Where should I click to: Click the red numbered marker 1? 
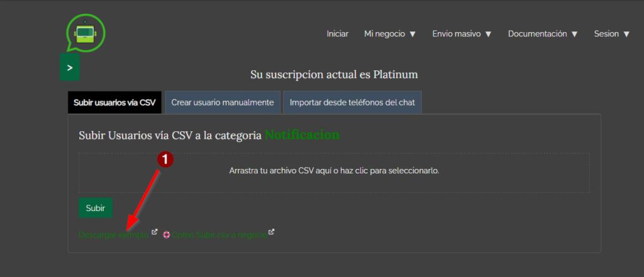tap(165, 160)
